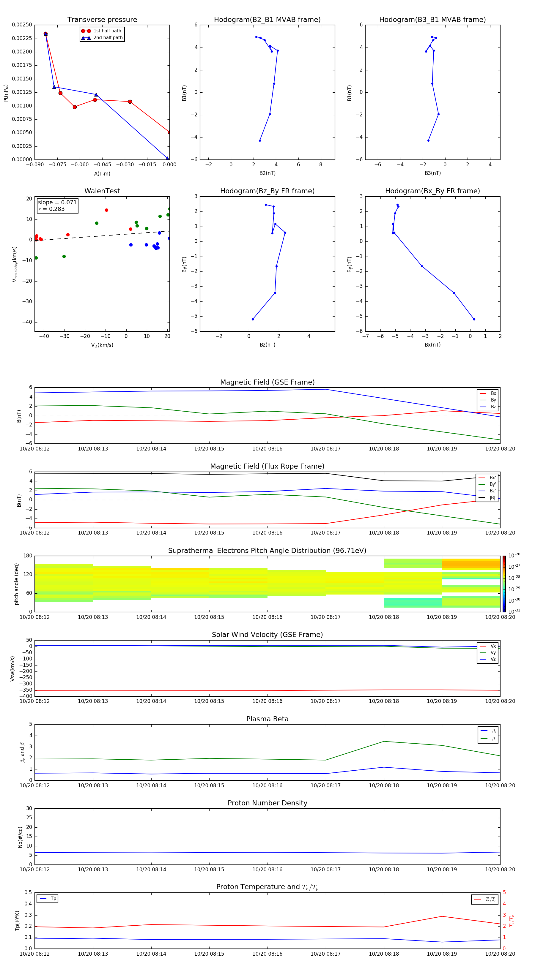Click the |B| legend entry in Flux Rope panel
Screen dimensions: 535x980
487,498
